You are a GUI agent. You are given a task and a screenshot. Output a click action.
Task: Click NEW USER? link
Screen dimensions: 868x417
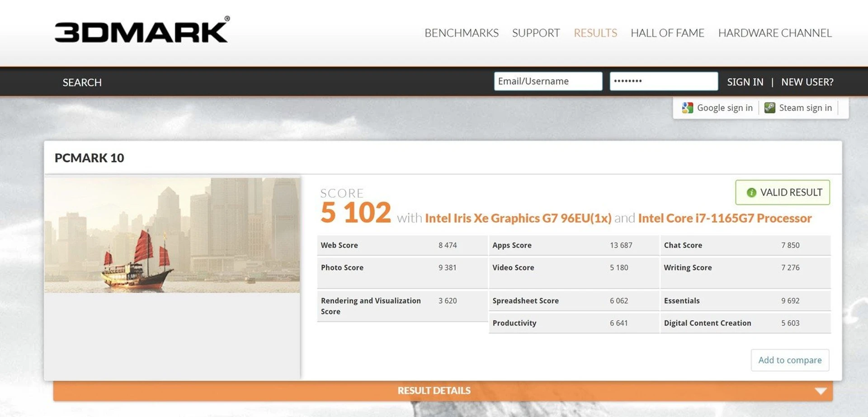(807, 82)
